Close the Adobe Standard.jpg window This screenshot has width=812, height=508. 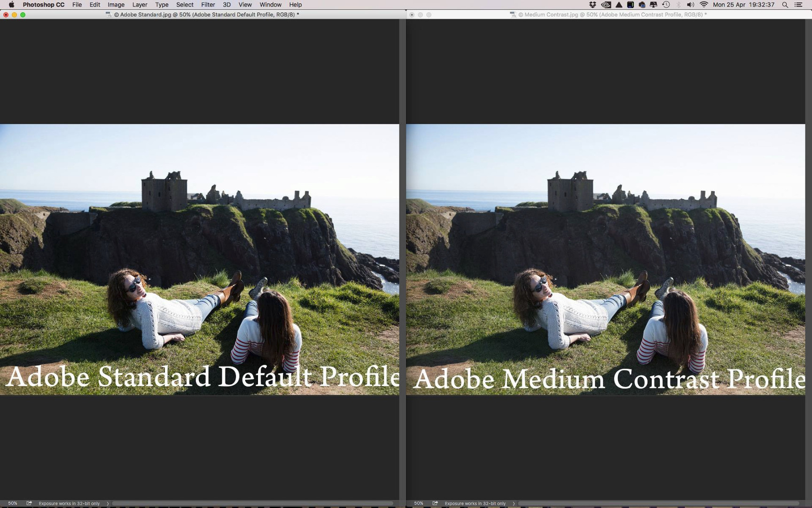pos(6,15)
